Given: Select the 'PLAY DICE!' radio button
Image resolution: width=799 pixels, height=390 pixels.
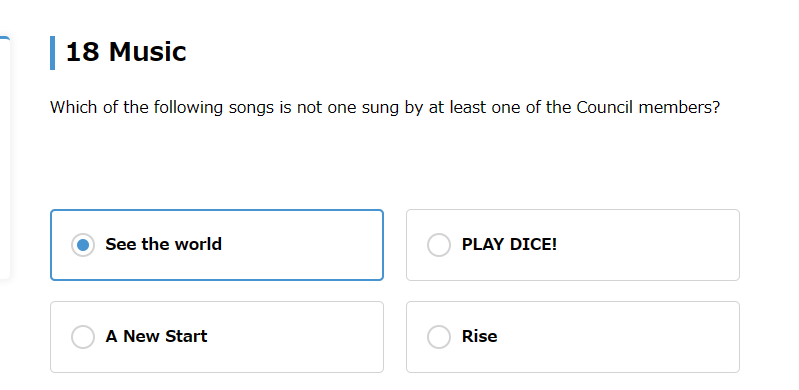Looking at the screenshot, I should [439, 245].
